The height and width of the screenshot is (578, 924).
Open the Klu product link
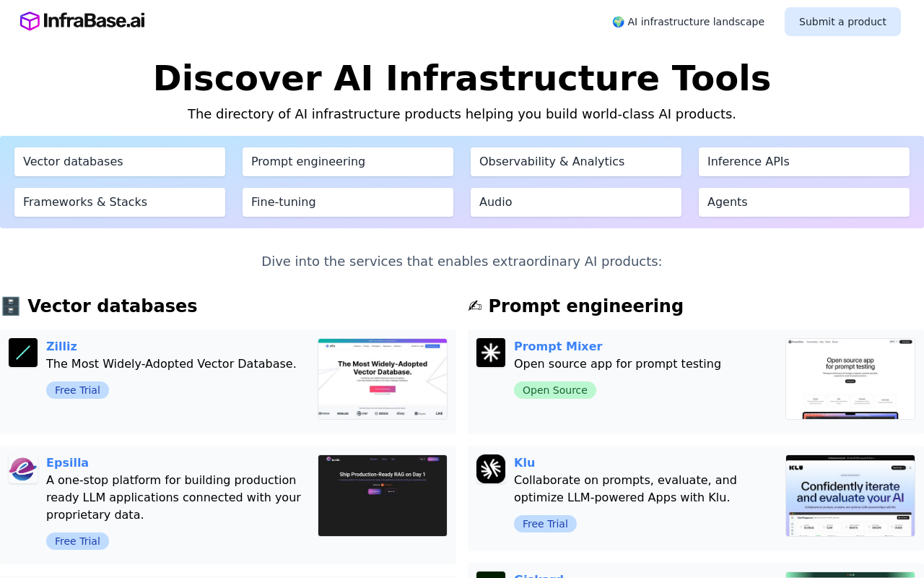(x=524, y=463)
